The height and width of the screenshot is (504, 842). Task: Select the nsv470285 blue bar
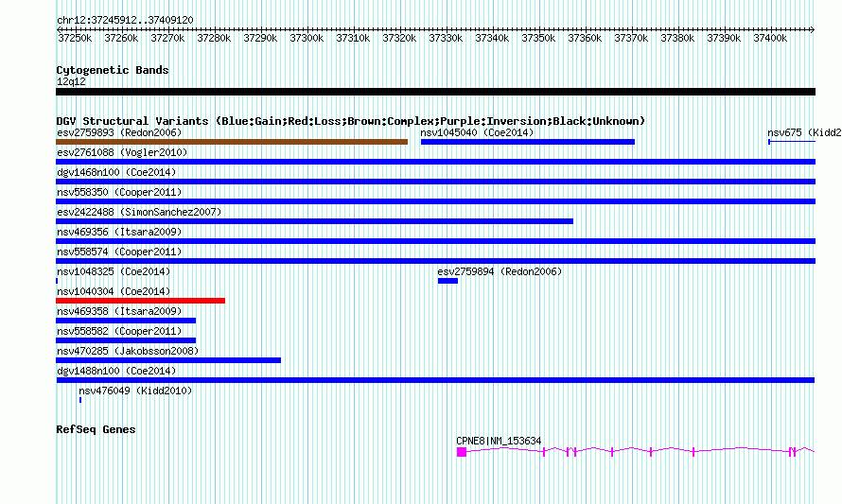pos(168,360)
